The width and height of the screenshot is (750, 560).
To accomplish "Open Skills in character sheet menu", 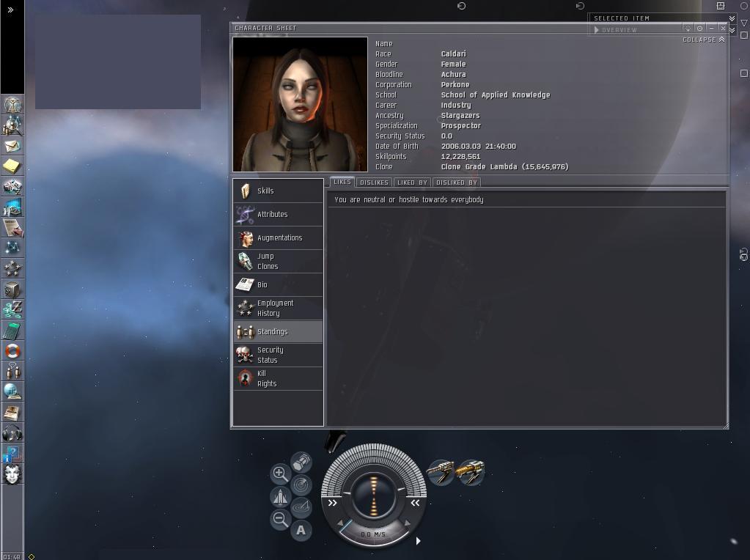I will 278,191.
